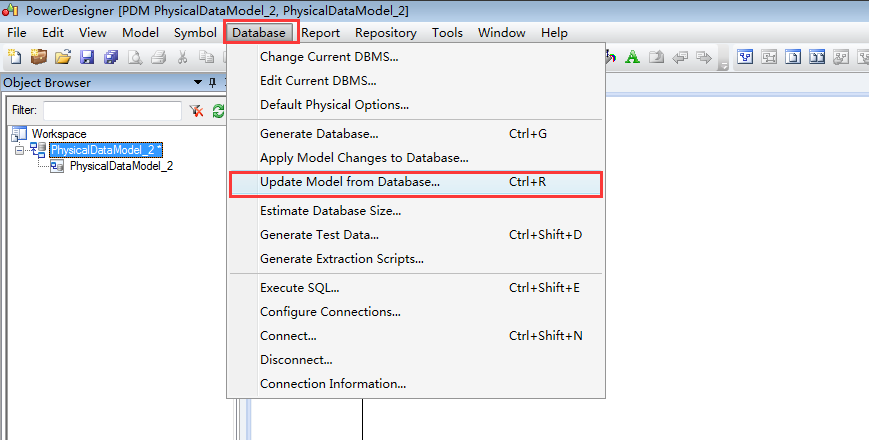Choose the Connect... menu entry
Image resolution: width=869 pixels, height=440 pixels.
pos(416,336)
